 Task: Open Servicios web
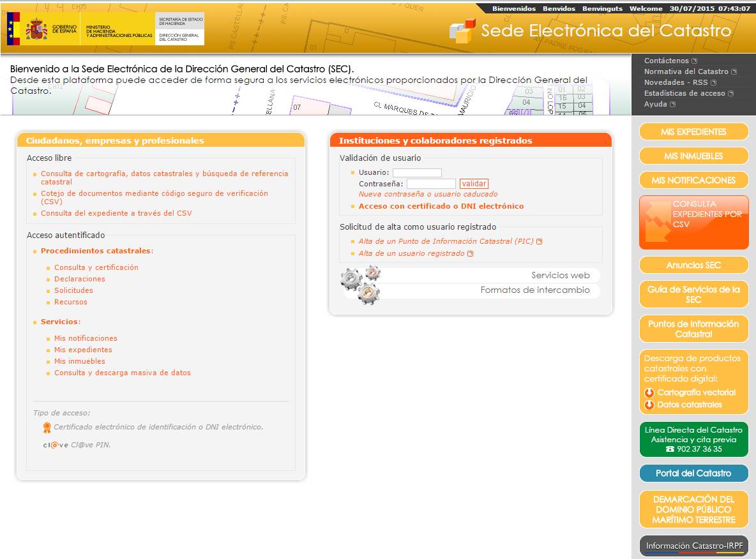(x=560, y=275)
